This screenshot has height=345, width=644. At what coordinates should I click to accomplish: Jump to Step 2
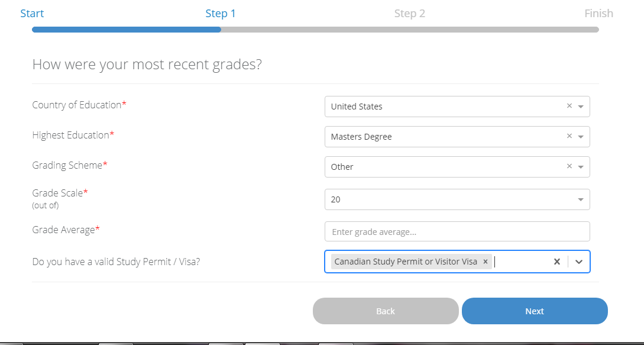410,14
